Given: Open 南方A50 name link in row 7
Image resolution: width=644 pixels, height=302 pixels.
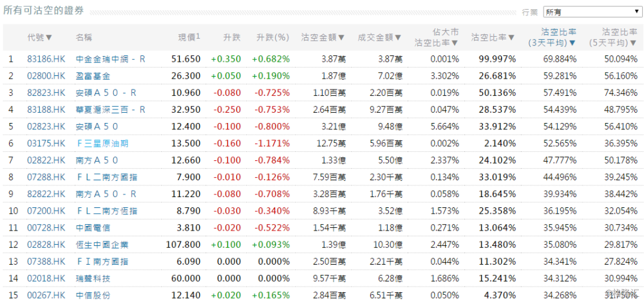Looking at the screenshot, I should coord(97,160).
